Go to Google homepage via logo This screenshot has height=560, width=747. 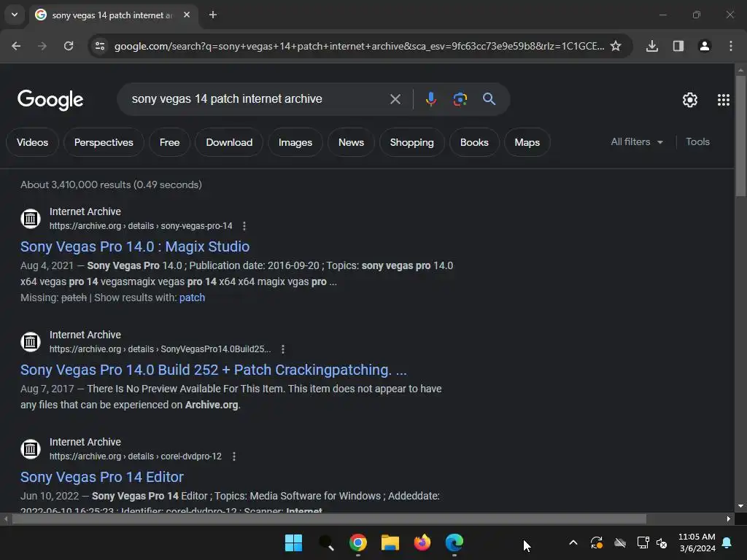pos(50,100)
